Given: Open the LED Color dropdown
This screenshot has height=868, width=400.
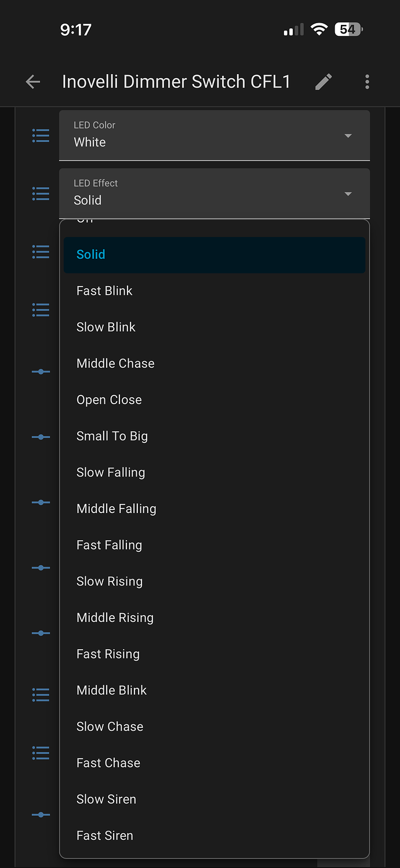Looking at the screenshot, I should 214,135.
